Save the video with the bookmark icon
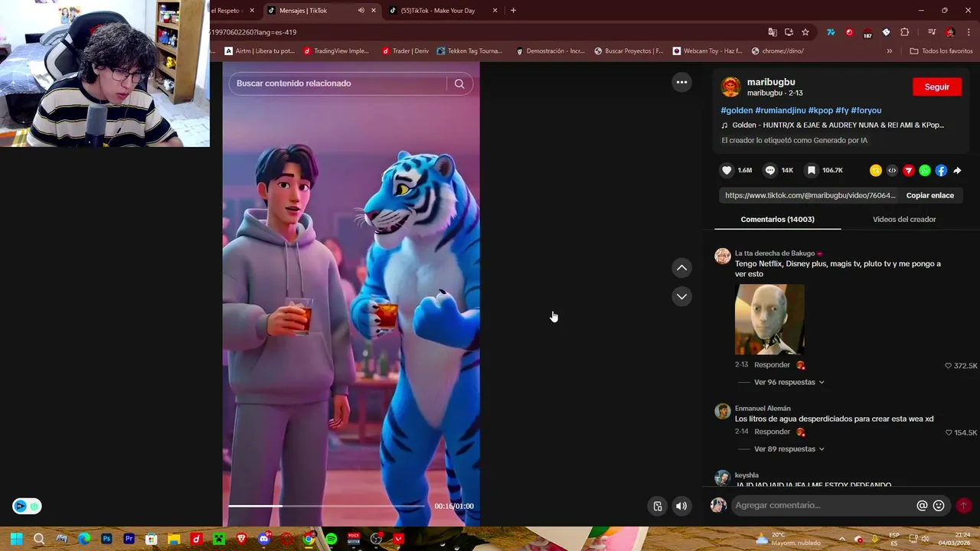The width and height of the screenshot is (980, 551). coord(812,171)
